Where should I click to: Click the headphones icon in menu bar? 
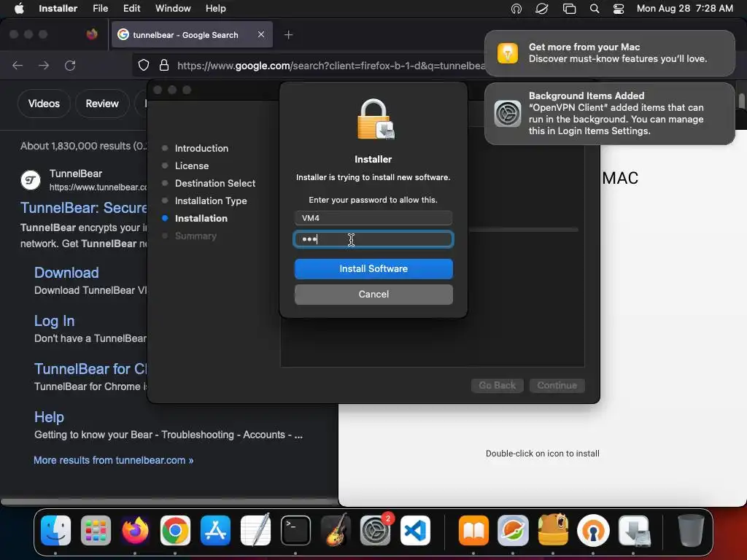[516, 9]
